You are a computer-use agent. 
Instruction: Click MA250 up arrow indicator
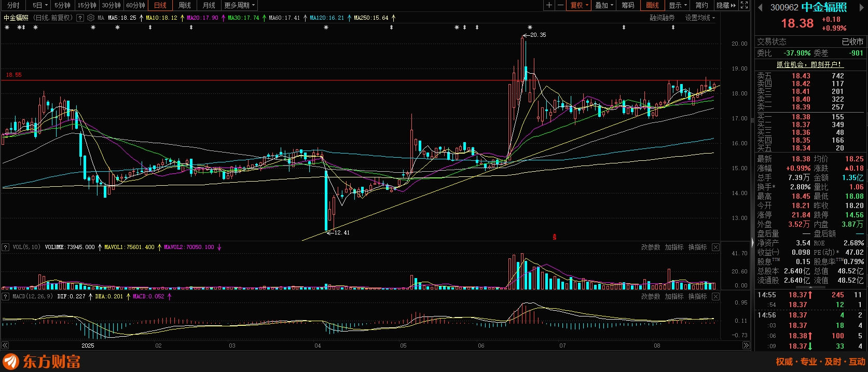pos(393,18)
